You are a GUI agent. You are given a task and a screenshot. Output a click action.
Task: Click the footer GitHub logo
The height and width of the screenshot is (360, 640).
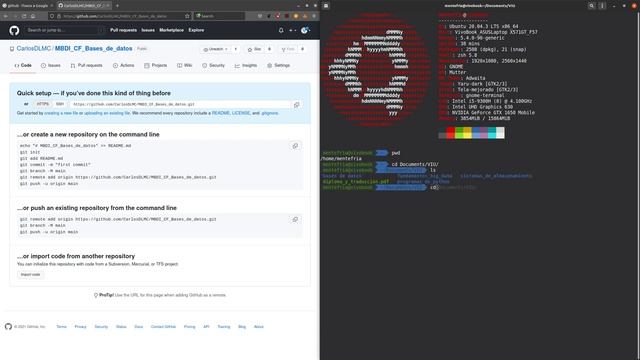(x=8, y=327)
